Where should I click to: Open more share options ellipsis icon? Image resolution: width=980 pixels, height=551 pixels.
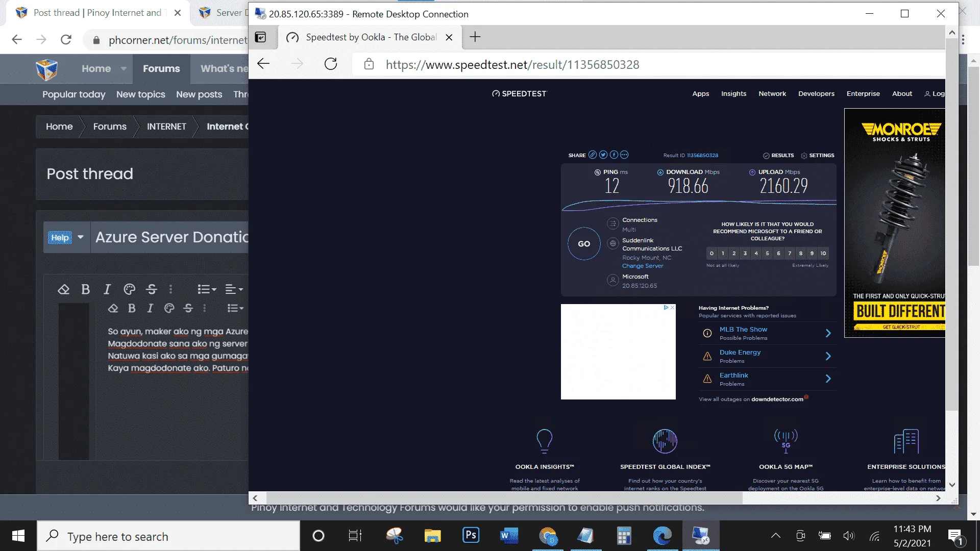coord(624,155)
